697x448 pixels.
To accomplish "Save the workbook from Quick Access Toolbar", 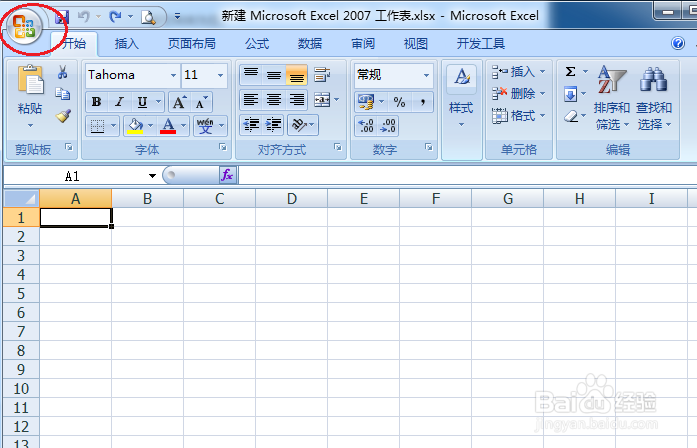I will tap(62, 17).
